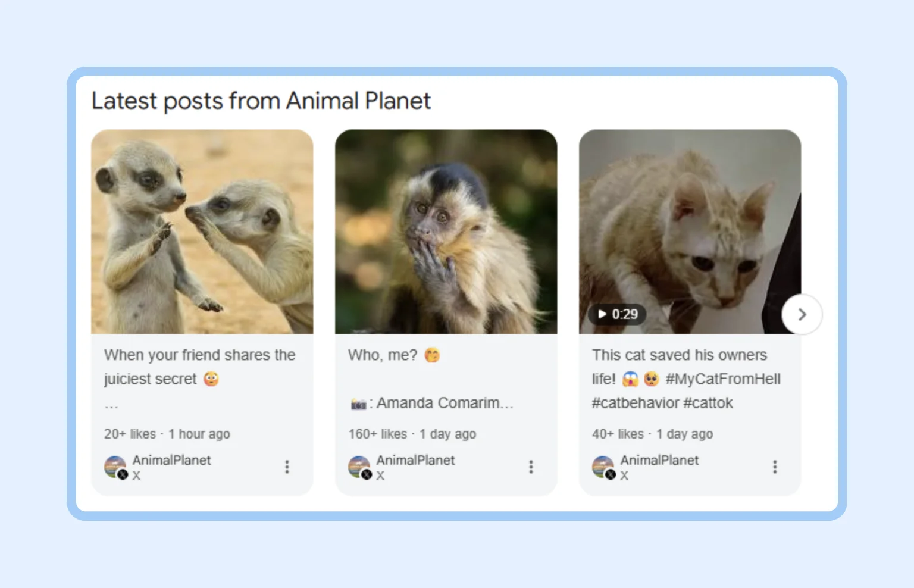The image size is (914, 588).
Task: Click AnimalPlanet name under the meerkat post
Action: point(172,460)
